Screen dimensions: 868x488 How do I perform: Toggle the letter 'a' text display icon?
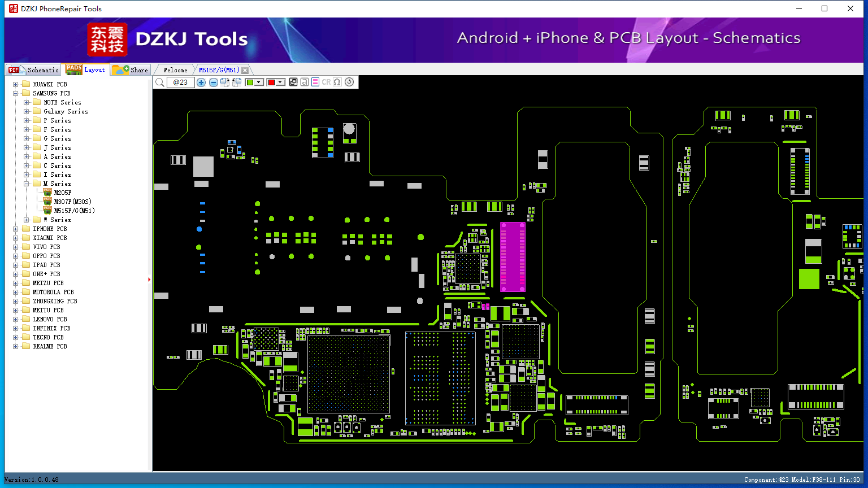tap(305, 82)
